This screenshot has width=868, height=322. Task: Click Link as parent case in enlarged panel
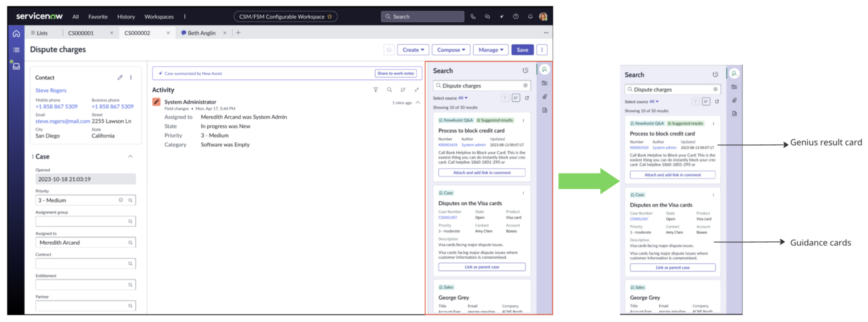[x=673, y=267]
